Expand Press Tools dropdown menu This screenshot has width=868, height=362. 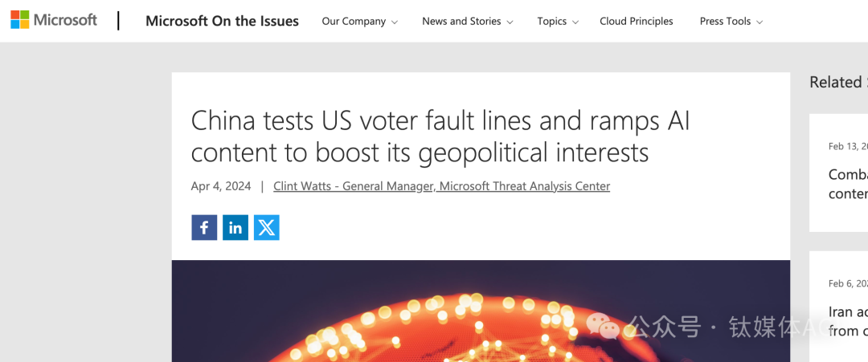click(x=731, y=22)
